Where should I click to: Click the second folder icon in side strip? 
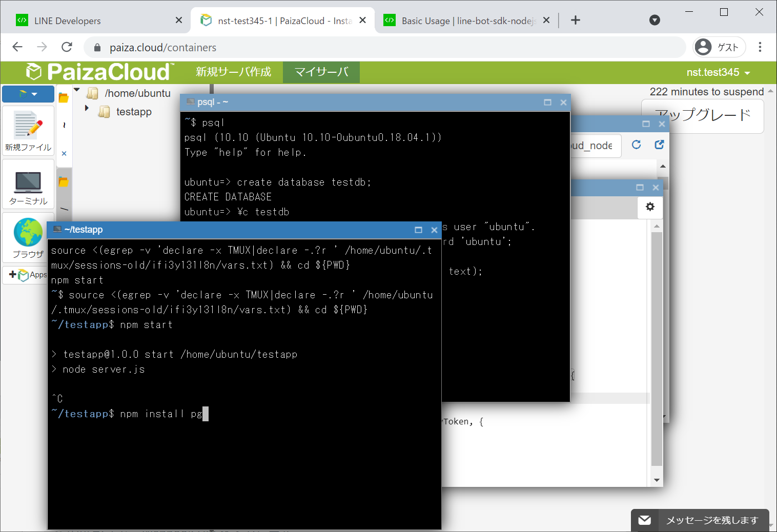click(64, 181)
